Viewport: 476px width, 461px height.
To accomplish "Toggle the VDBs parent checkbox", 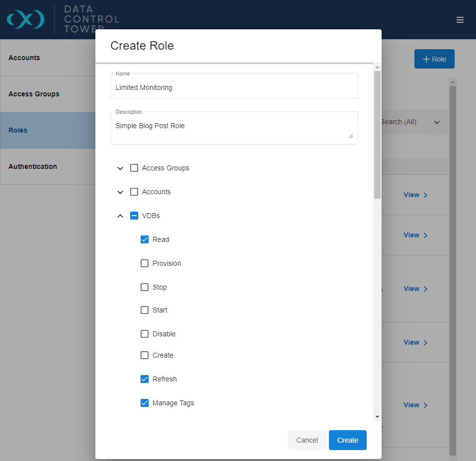I will pyautogui.click(x=134, y=216).
